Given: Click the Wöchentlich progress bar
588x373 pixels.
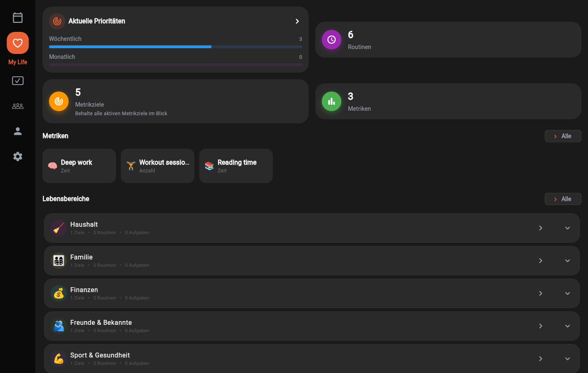Looking at the screenshot, I should (x=176, y=47).
